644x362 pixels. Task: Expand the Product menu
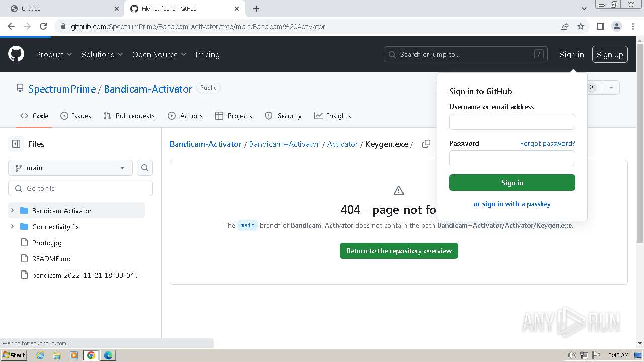[54, 54]
